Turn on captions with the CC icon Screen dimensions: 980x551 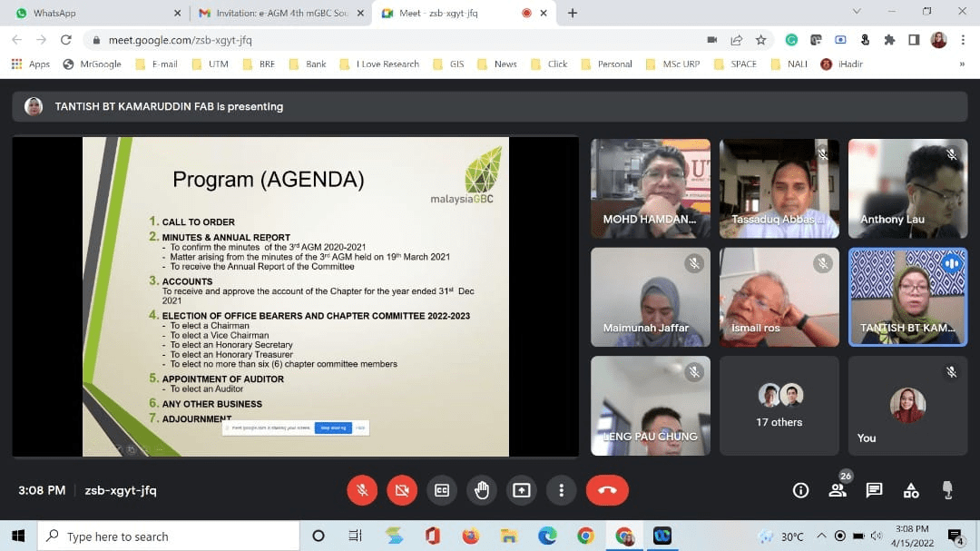[442, 490]
